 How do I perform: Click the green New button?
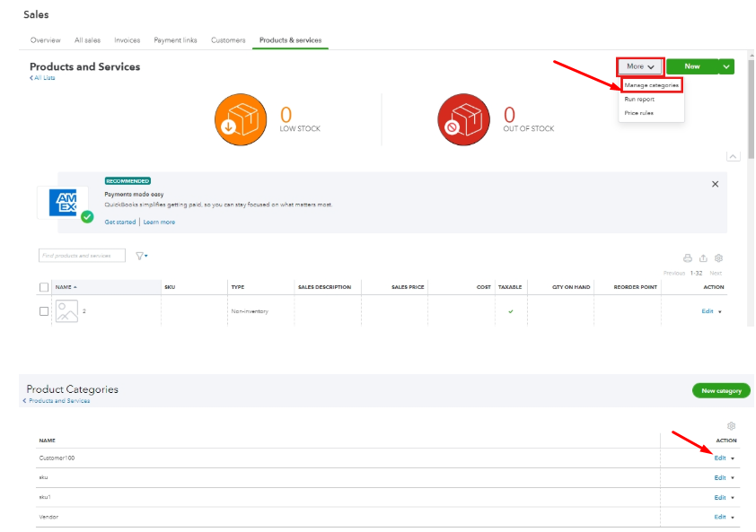692,66
